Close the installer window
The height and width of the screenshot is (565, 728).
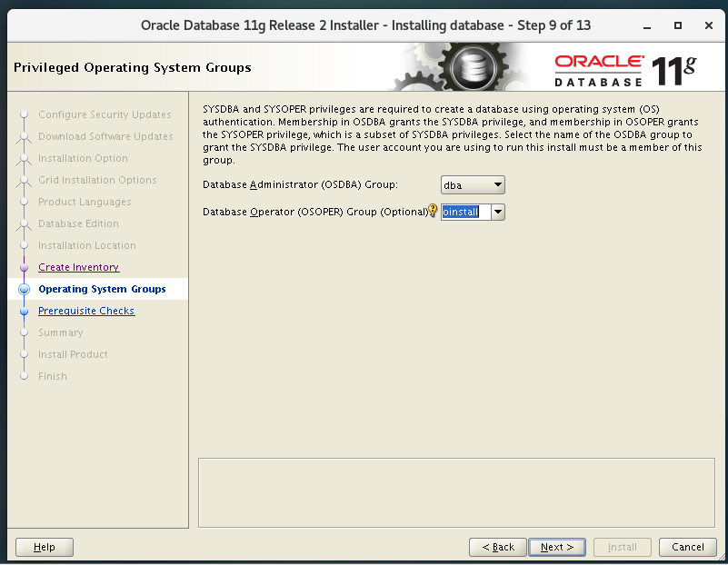[709, 25]
